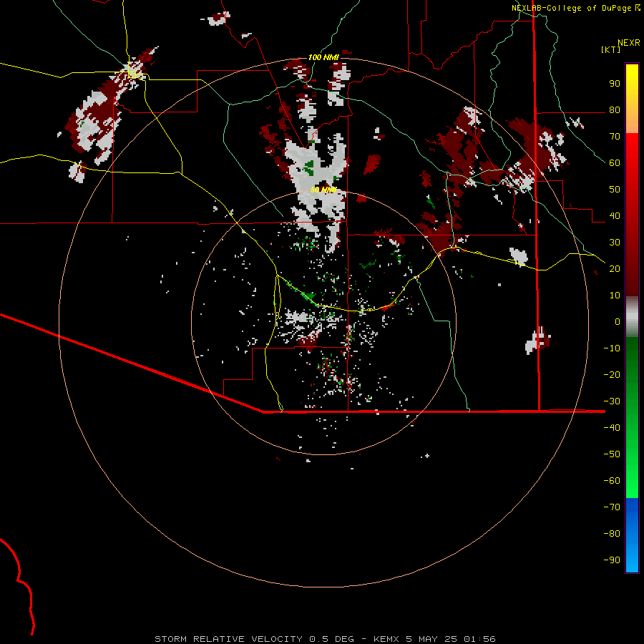Click the KEMX station identifier in caption
Viewport: 644px width, 644px height.
click(387, 639)
